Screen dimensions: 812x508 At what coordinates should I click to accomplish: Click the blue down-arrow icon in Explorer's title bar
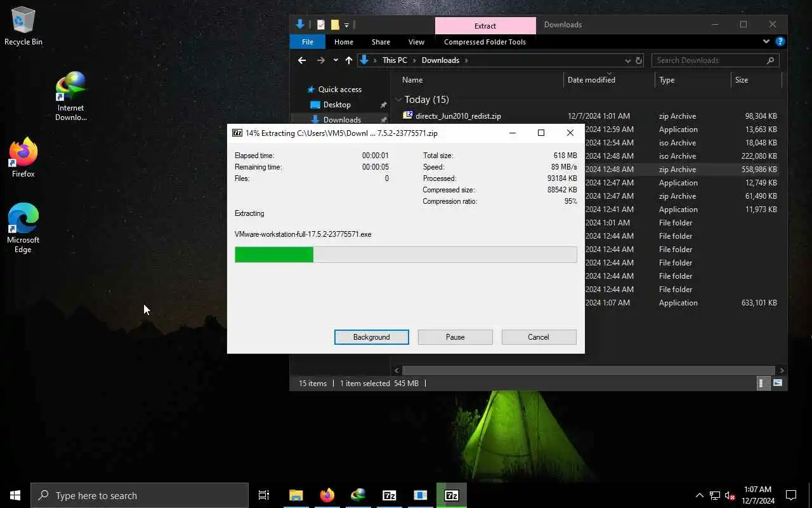pos(301,25)
